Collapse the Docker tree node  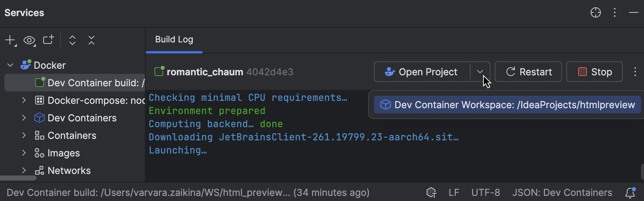(10, 65)
